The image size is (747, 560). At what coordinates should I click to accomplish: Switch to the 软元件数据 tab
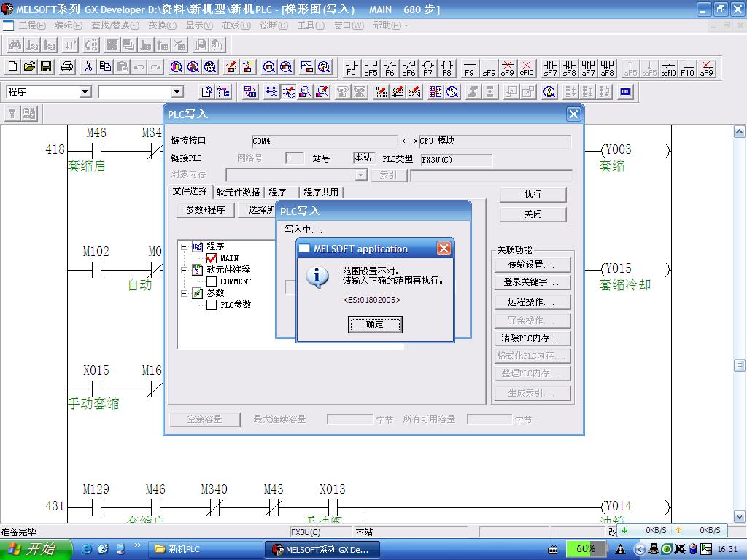click(x=238, y=192)
